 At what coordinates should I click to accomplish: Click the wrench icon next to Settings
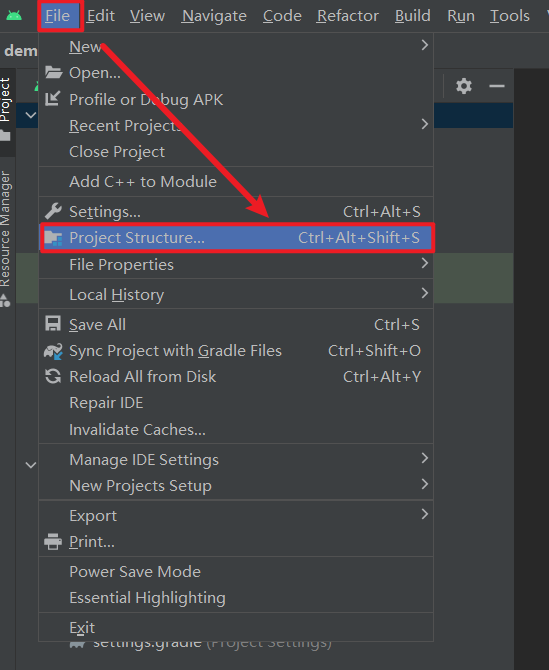tap(53, 212)
